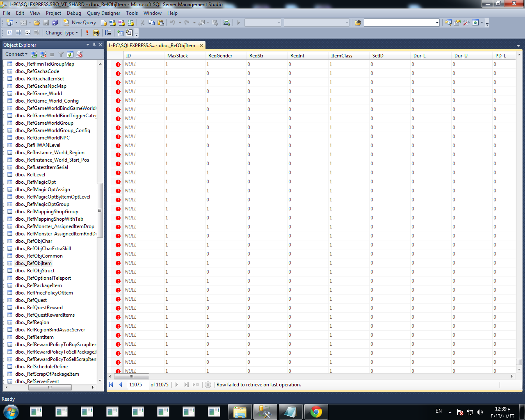This screenshot has height=420, width=525.
Task: Open the active files dropdown arrow
Action: click(518, 46)
